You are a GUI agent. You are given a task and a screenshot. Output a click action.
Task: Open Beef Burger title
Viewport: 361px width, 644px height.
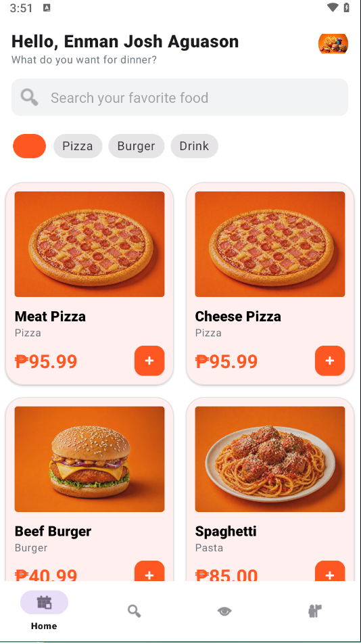pos(53,531)
